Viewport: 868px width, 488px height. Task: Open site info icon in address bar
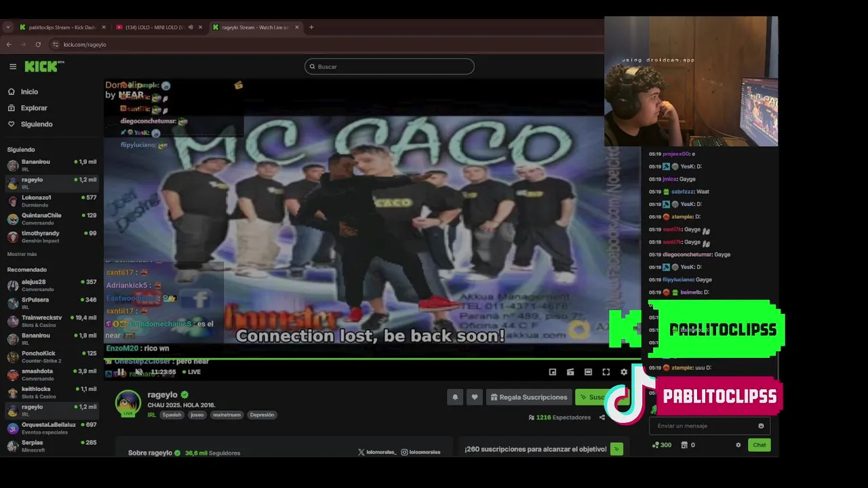point(56,45)
